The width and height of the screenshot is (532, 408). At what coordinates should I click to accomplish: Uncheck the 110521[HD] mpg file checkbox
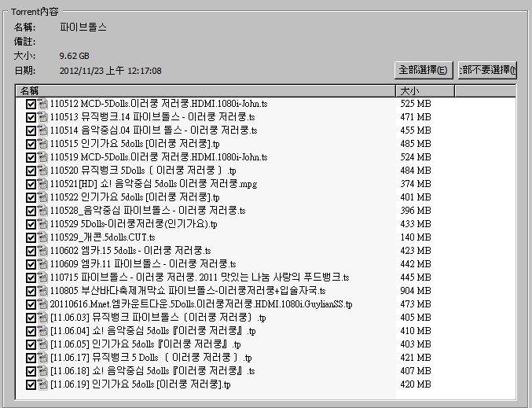pos(31,184)
